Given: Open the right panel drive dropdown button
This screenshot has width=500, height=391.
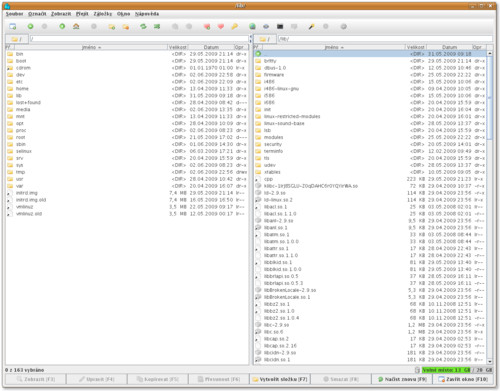Looking at the screenshot, I should click(265, 39).
